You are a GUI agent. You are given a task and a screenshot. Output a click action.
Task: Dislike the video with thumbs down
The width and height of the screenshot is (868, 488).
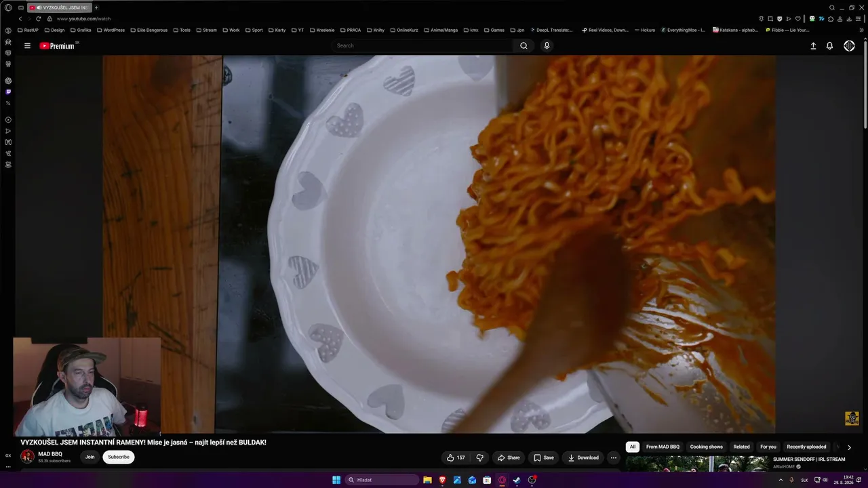tap(479, 457)
